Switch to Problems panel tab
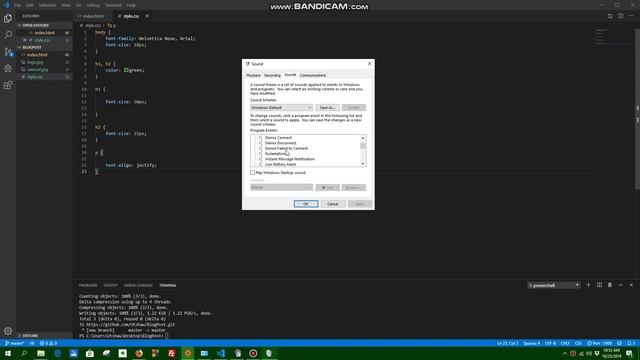Image resolution: width=640 pixels, height=360 pixels. coord(88,285)
